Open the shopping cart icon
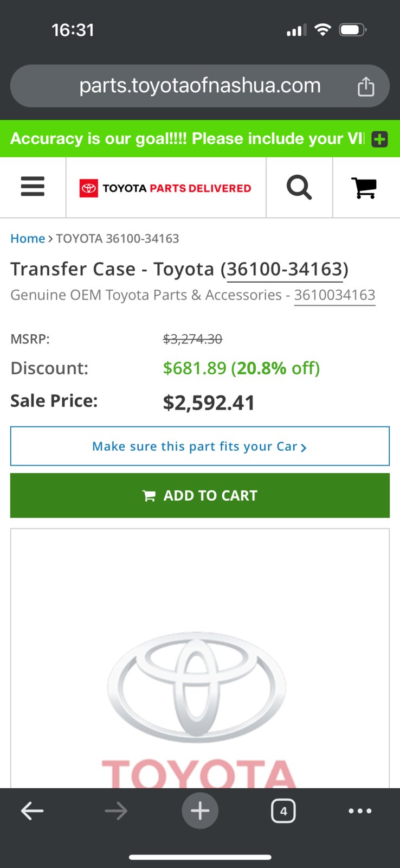 click(x=364, y=188)
